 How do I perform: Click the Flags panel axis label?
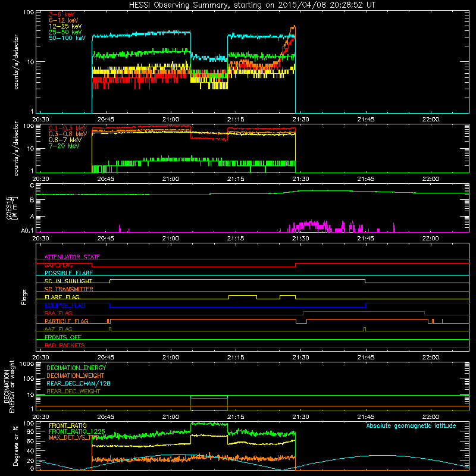(x=24, y=297)
